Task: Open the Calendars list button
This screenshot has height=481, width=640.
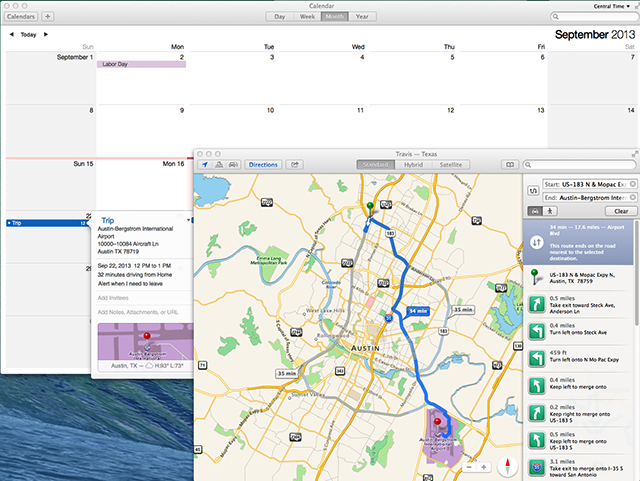Action: coord(21,17)
